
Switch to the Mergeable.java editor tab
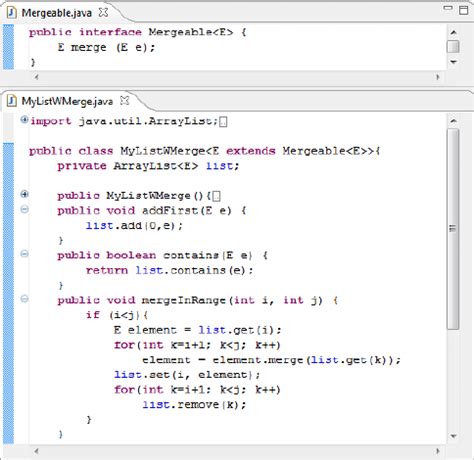[x=57, y=13]
